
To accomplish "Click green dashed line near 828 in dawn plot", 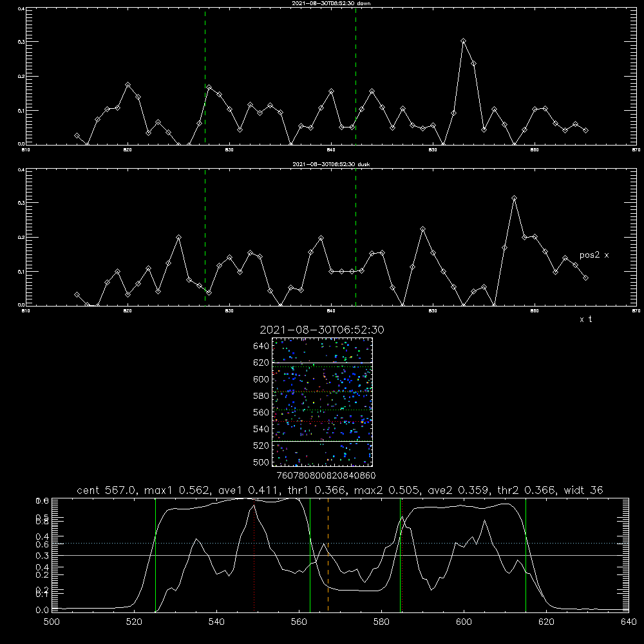I will [x=205, y=77].
